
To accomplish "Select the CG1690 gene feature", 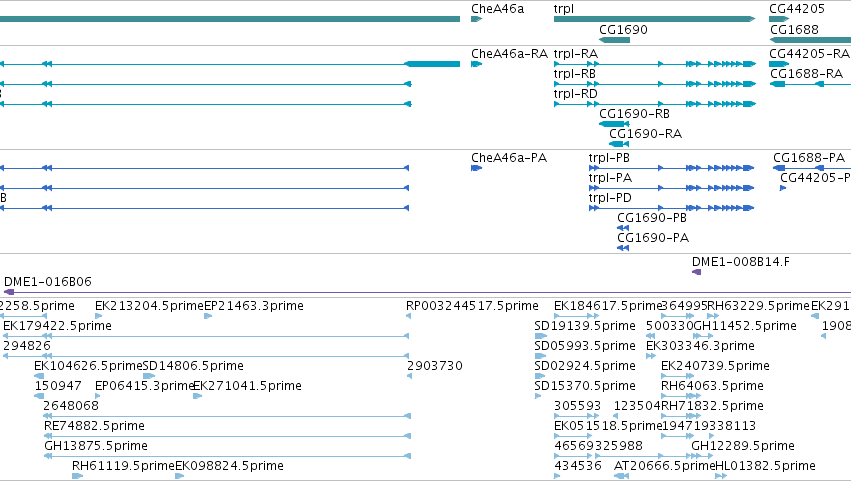I will 614,40.
